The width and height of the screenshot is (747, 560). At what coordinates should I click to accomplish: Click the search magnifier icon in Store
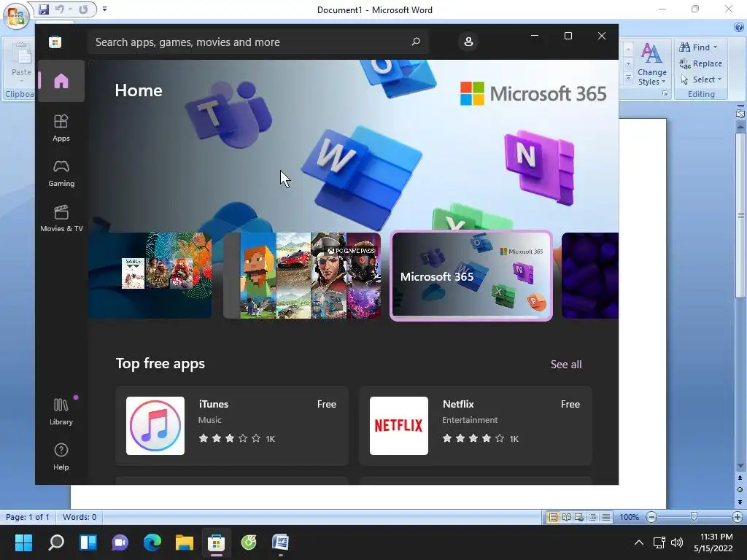point(415,42)
